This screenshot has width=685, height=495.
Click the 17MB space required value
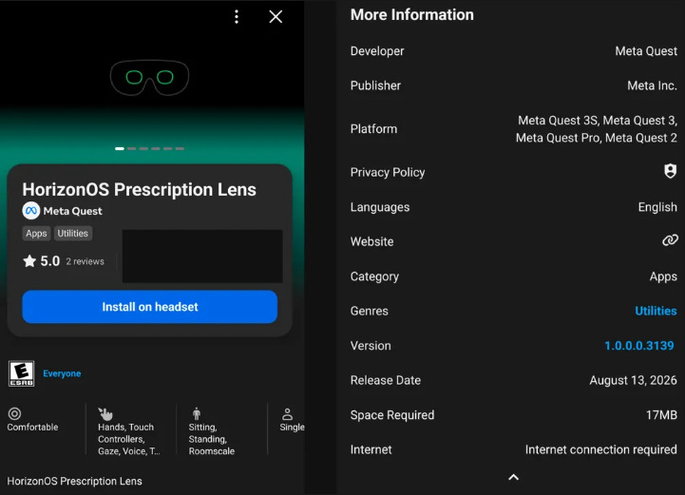point(661,415)
